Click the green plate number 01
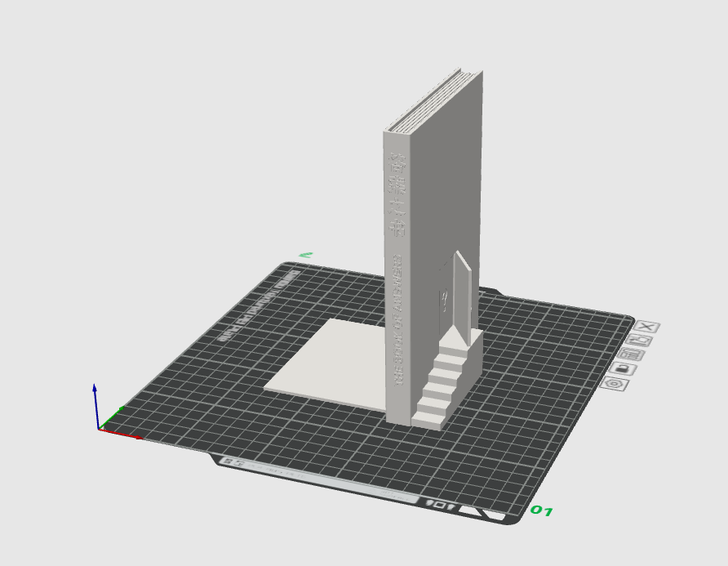Screen dimensions: 728x566 (x=541, y=510)
